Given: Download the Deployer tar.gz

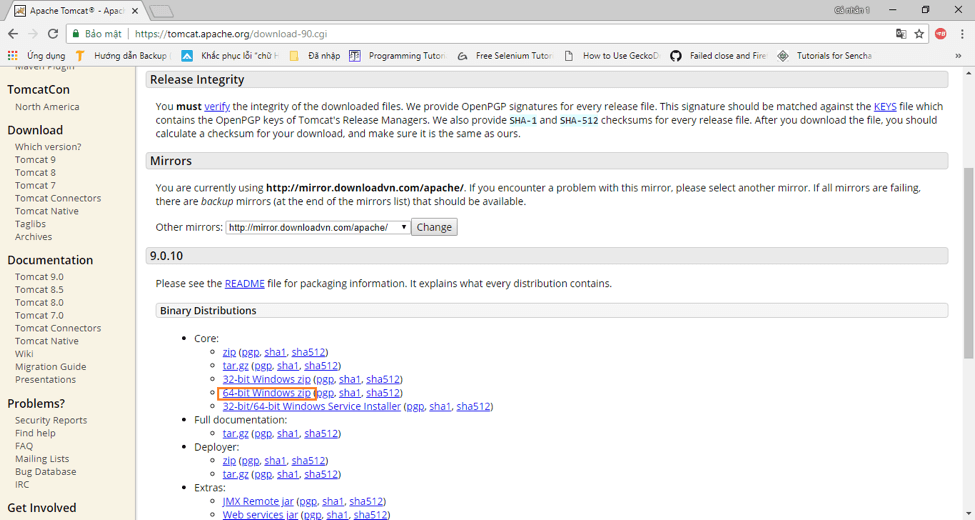Looking at the screenshot, I should 236,474.
